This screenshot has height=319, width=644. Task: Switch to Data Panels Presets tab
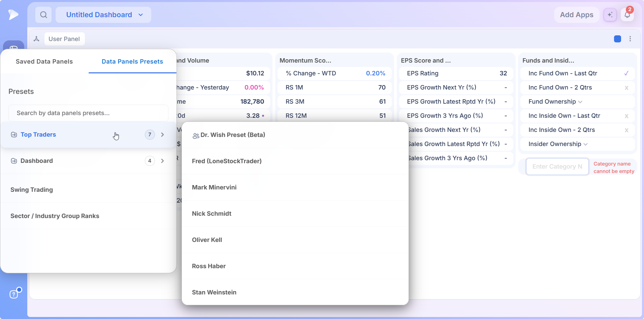(132, 62)
